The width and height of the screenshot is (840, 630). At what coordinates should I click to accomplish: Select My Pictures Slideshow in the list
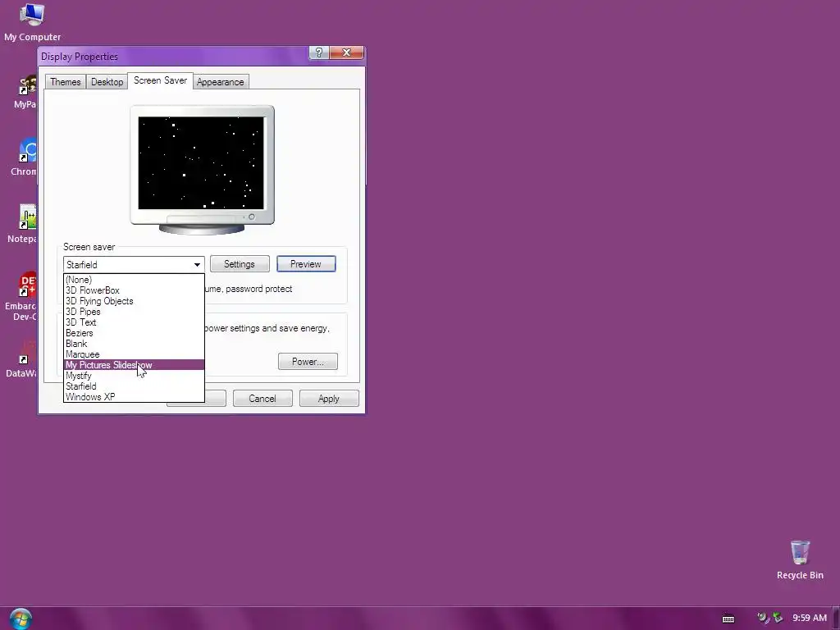click(x=134, y=365)
